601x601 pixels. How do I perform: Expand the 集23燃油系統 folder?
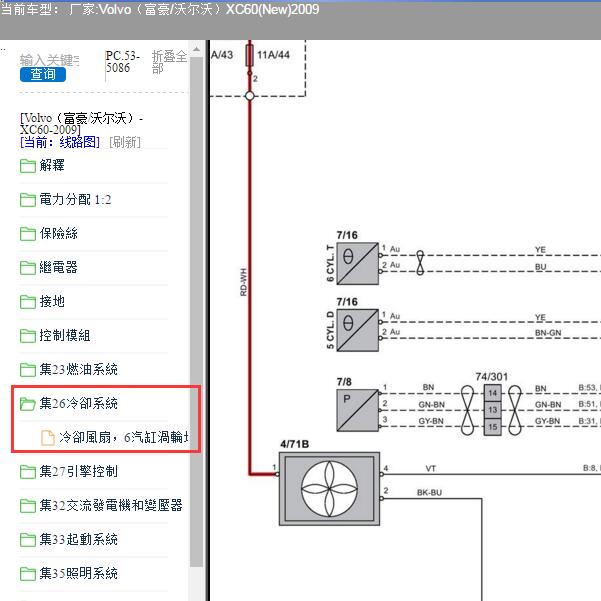coord(78,369)
